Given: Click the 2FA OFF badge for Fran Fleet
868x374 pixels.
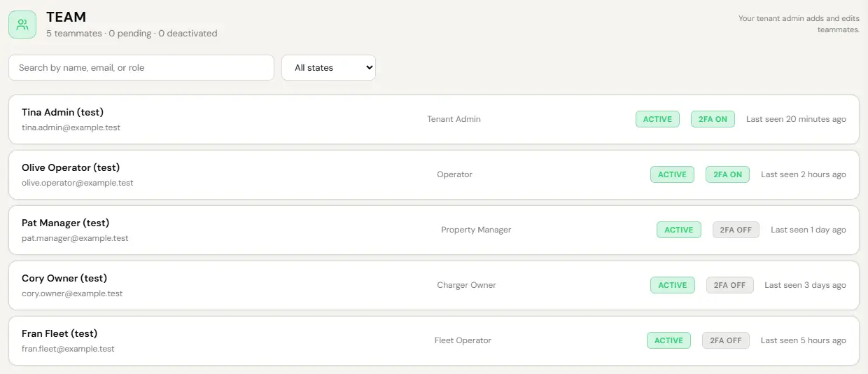Looking at the screenshot, I should click(726, 340).
